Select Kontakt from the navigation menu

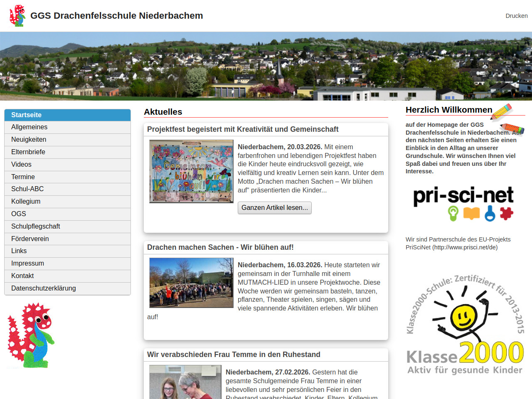pyautogui.click(x=22, y=276)
